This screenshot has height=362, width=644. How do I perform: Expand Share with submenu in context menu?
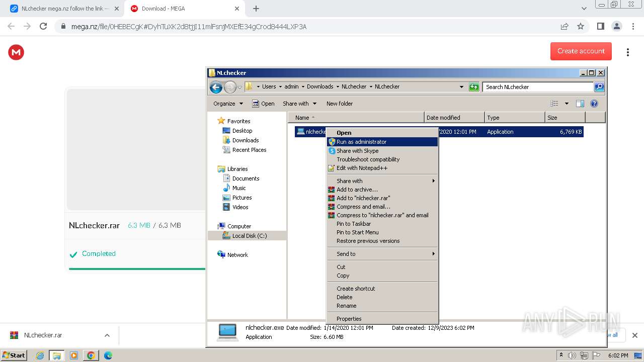click(x=382, y=181)
